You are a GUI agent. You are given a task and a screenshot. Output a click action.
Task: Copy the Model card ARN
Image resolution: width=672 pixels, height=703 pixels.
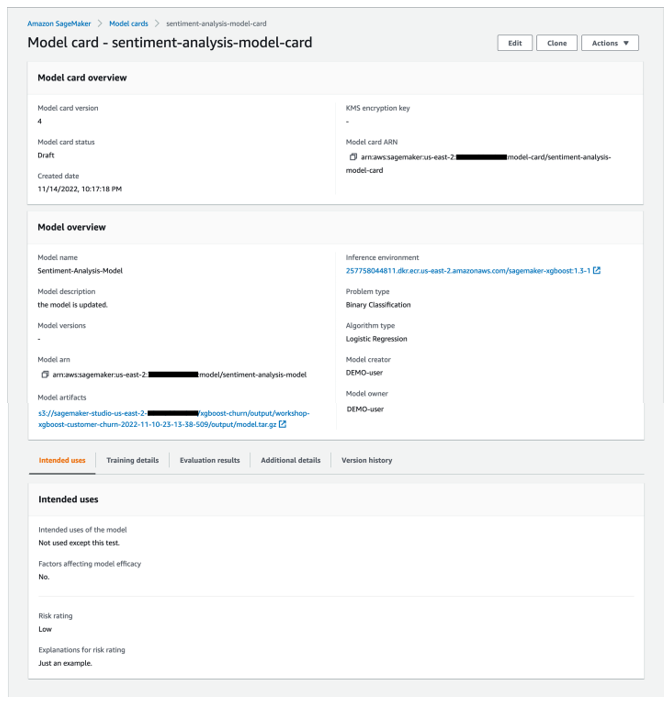(353, 157)
